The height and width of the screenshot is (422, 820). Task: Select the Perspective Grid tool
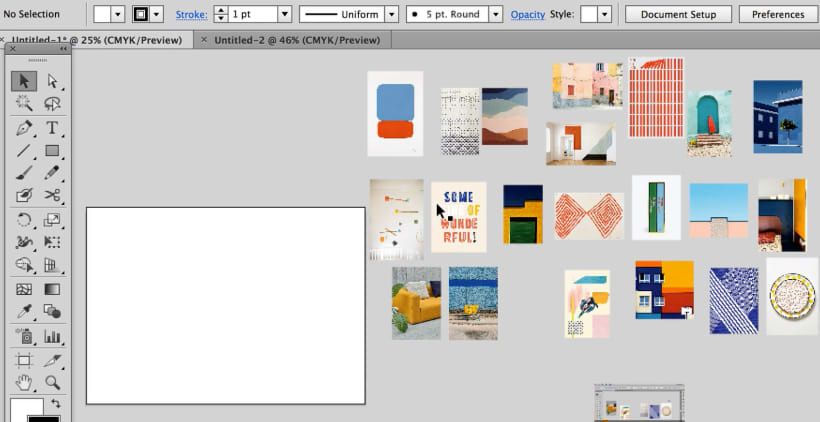52,265
